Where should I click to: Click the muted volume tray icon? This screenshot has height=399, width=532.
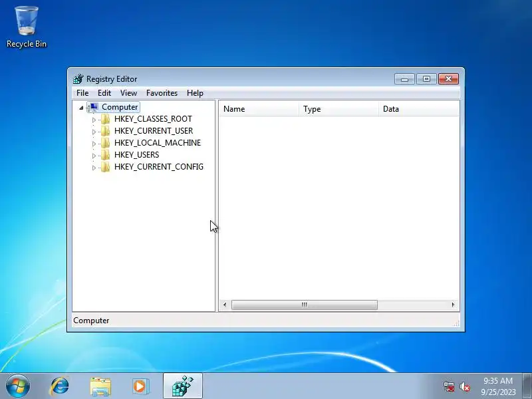(465, 386)
